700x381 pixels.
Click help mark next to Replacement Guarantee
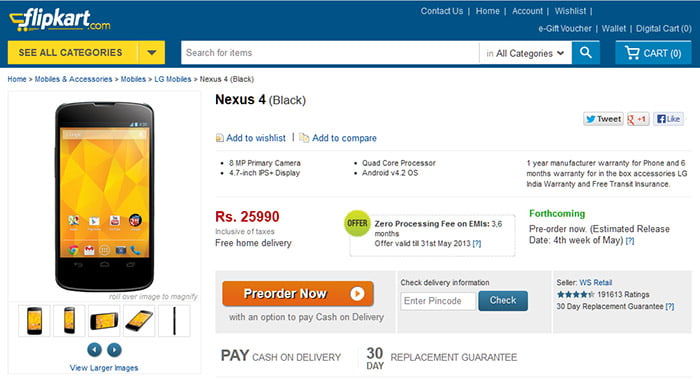pos(670,306)
